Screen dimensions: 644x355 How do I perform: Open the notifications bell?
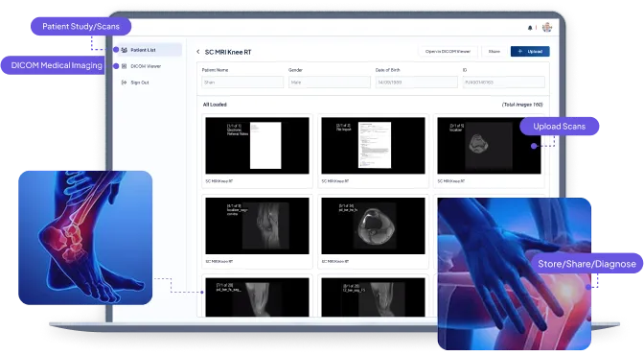click(x=530, y=28)
